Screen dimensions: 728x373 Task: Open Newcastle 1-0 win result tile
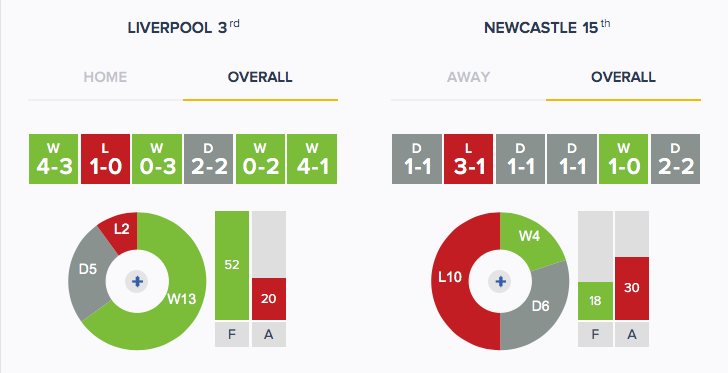(x=624, y=159)
